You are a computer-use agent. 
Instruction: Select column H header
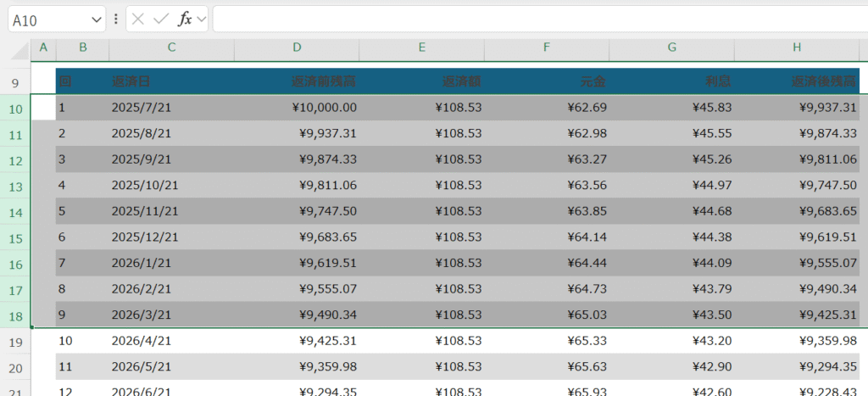(797, 47)
